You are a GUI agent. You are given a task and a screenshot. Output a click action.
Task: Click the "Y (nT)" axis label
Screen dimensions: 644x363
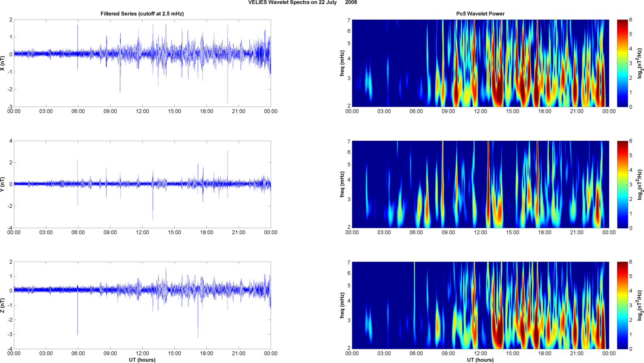coord(3,184)
